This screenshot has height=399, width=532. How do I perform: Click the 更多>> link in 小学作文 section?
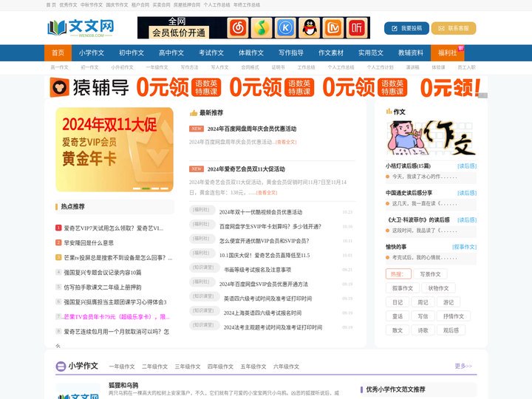[463, 366]
